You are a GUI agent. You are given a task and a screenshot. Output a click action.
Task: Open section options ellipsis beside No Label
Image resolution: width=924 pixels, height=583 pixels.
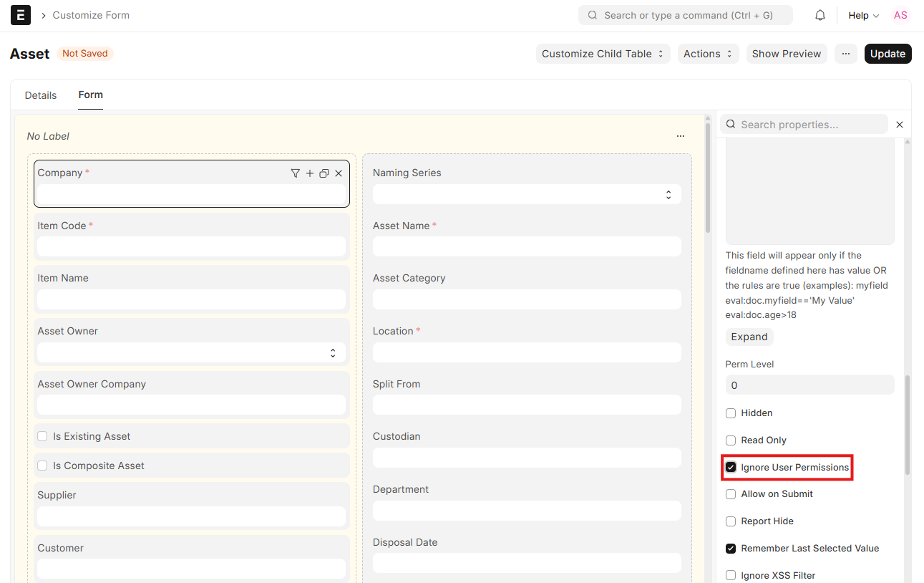click(680, 136)
